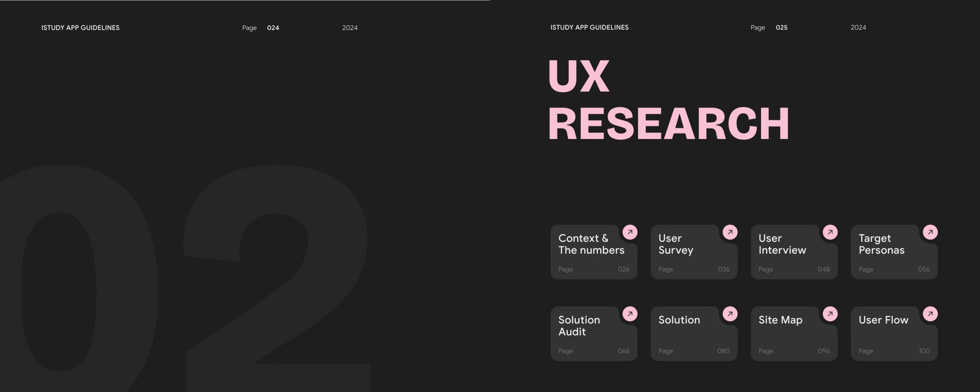
Task: Click the 2024 year on page 025
Action: [x=858, y=28]
